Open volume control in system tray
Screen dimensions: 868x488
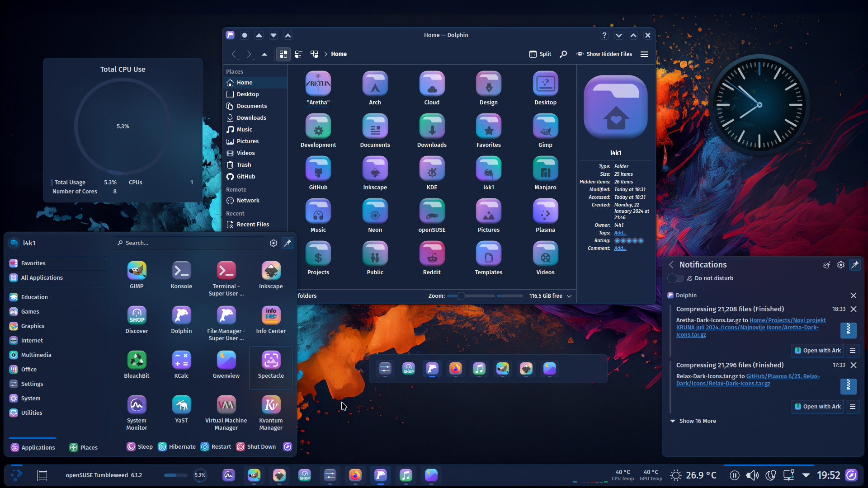752,475
